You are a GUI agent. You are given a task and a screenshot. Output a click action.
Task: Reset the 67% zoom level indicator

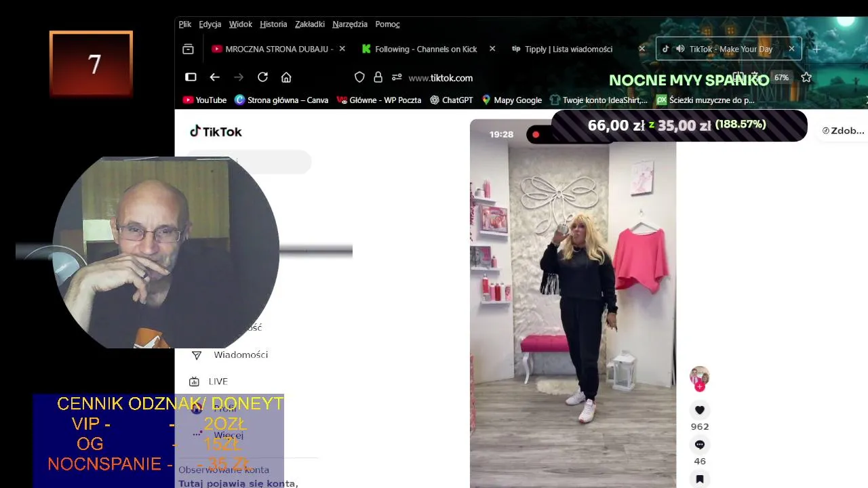point(782,78)
